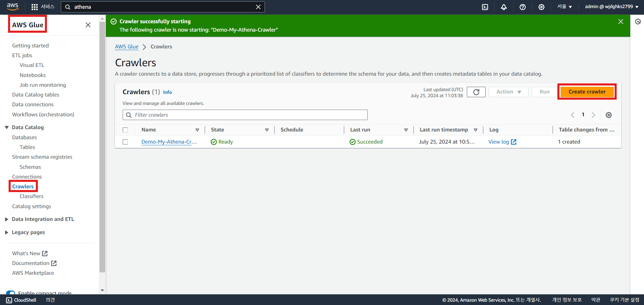Open the AWS logo home
Viewport: 644px width, 305px height.
(x=12, y=7)
